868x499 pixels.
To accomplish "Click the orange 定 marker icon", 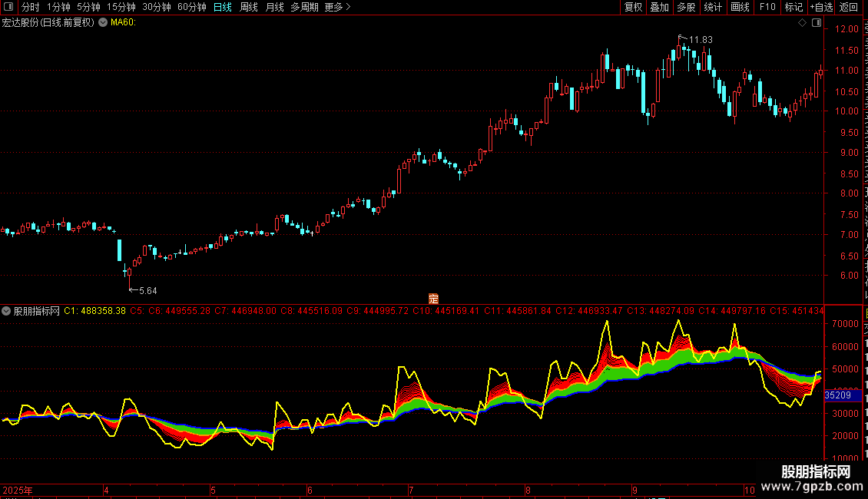I will click(x=433, y=299).
